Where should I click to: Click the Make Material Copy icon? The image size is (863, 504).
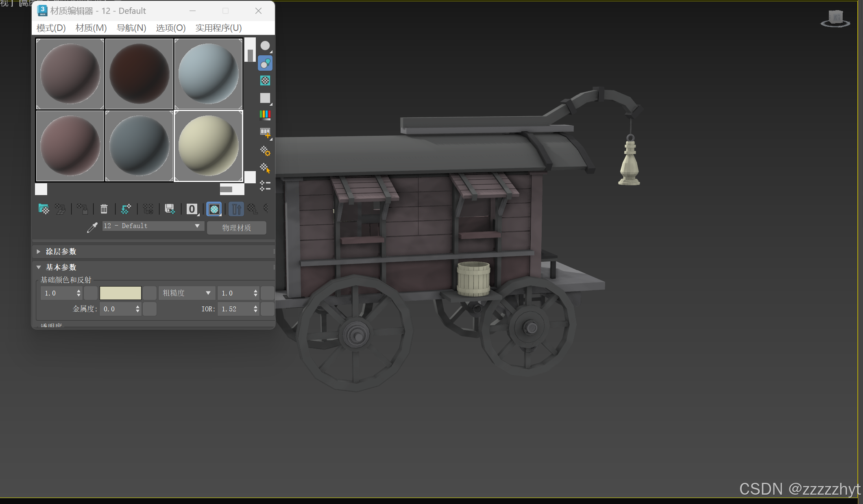click(126, 209)
